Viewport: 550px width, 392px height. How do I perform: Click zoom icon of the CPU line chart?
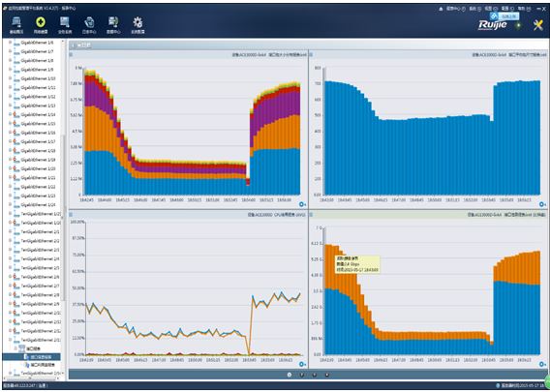click(302, 364)
